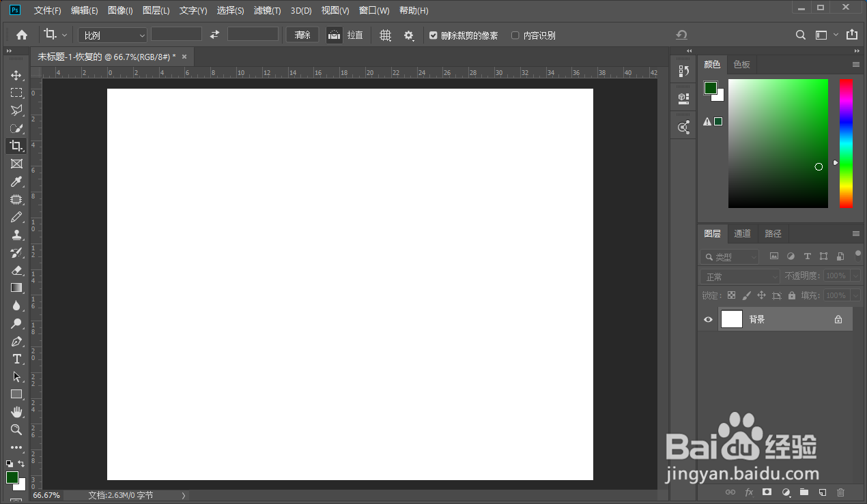
Task: Enable the 内容识别 checkbox
Action: coord(516,35)
